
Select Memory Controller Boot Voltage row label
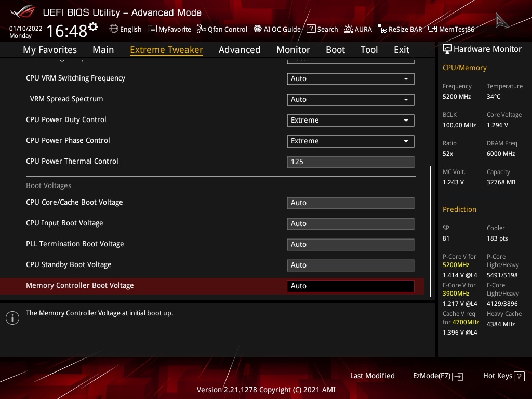pyautogui.click(x=79, y=285)
